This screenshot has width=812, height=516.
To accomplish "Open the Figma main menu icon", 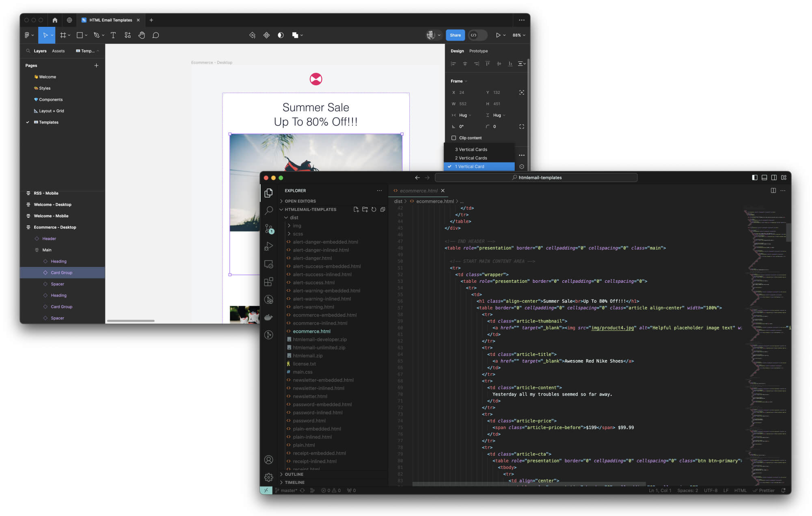I will [x=27, y=35].
